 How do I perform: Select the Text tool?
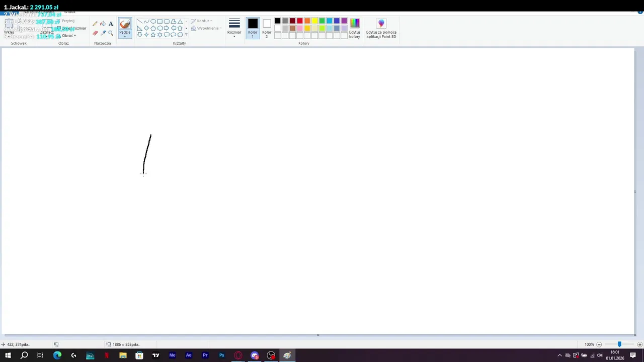point(111,24)
